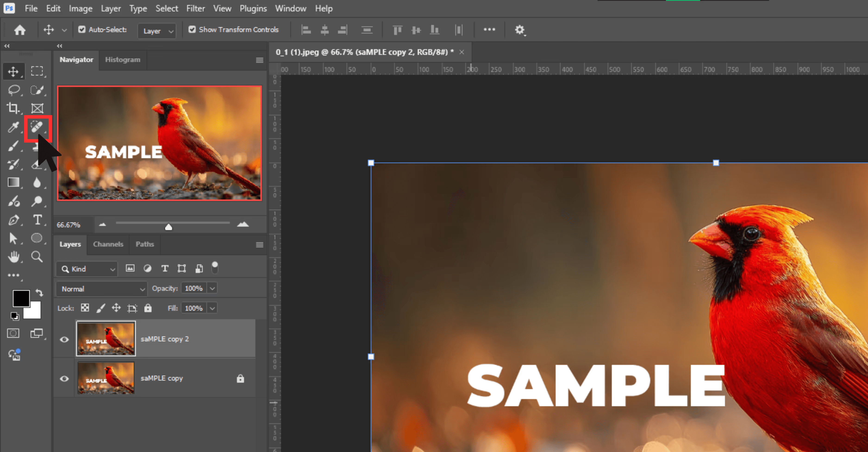Select the Pen tool

pos(13,220)
